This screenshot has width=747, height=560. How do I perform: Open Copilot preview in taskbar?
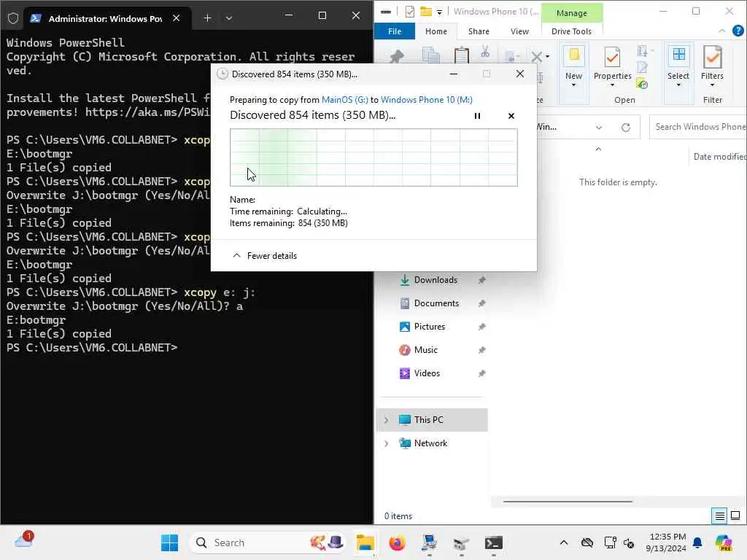click(723, 542)
